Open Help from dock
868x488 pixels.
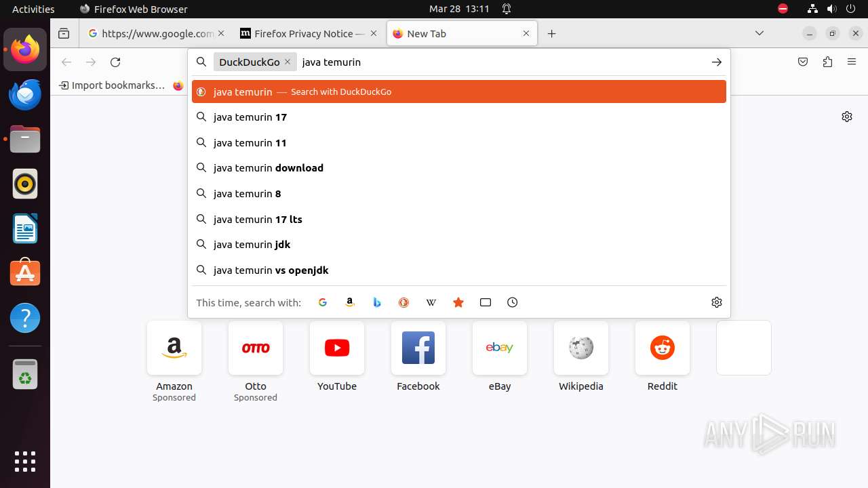[x=25, y=318]
